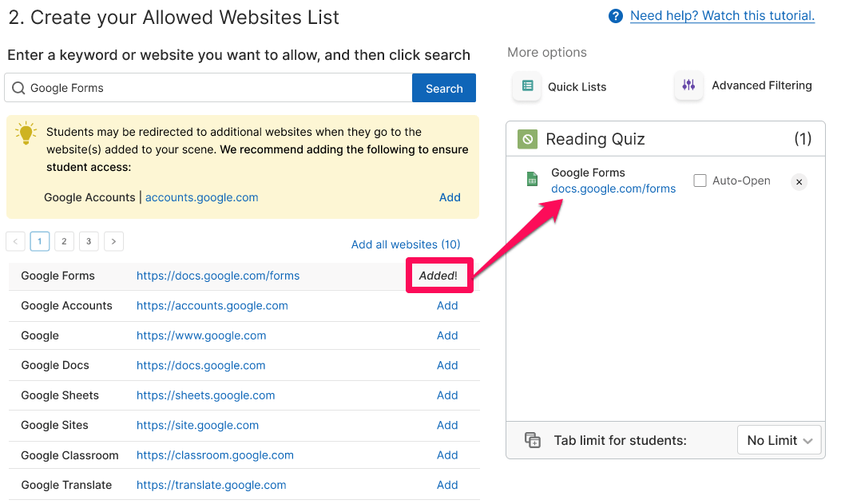Click the Quick Lists icon

click(527, 86)
